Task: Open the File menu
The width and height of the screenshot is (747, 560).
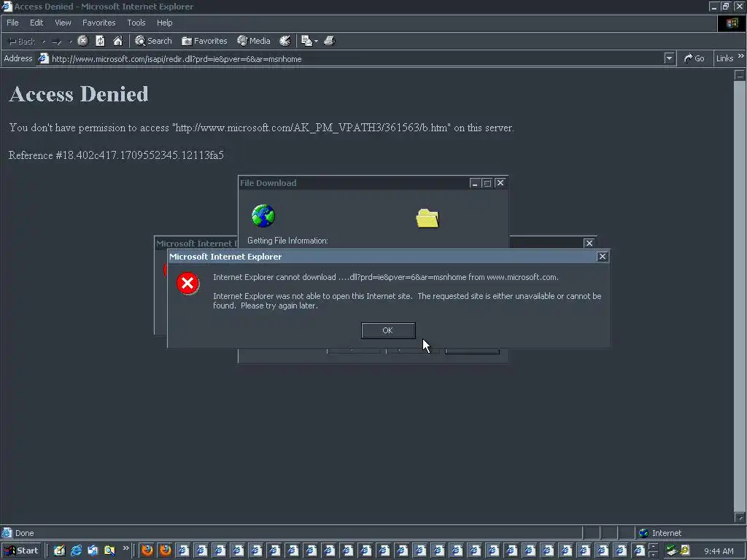Action: (x=12, y=23)
